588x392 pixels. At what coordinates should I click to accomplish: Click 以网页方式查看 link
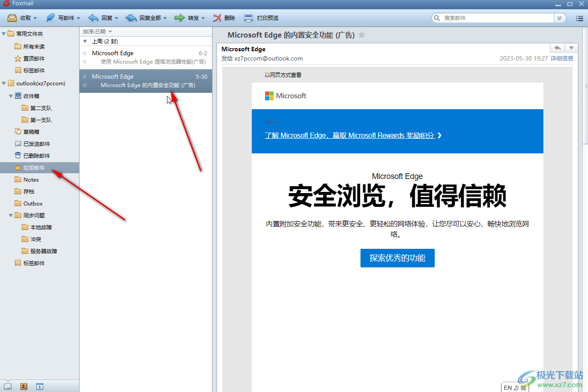tap(283, 75)
